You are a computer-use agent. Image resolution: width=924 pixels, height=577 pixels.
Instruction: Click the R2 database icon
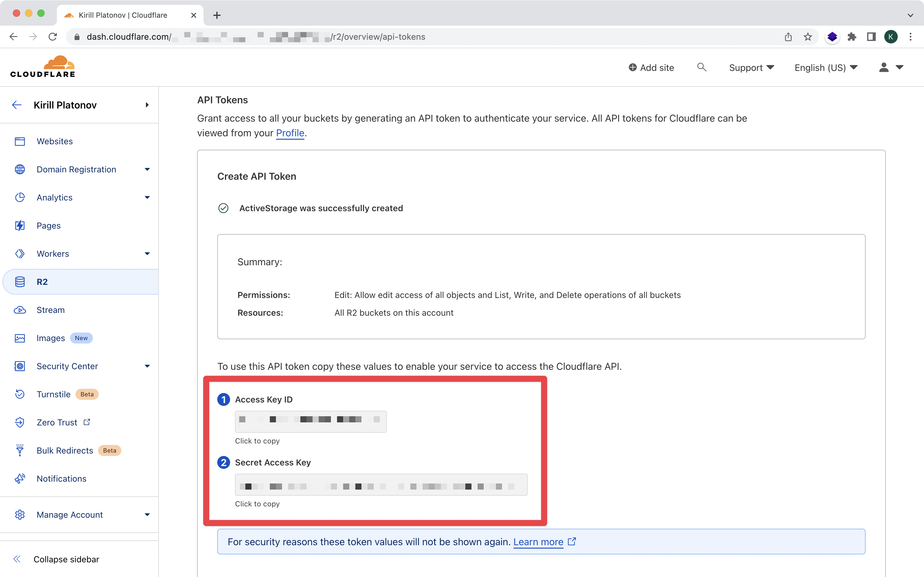pos(20,282)
